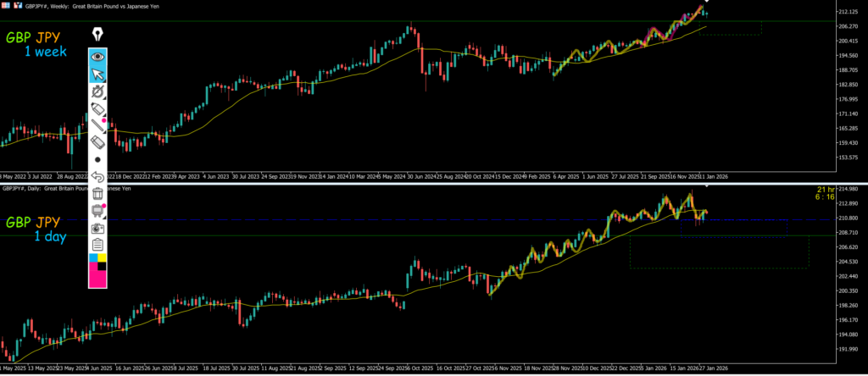The width and height of the screenshot is (868, 376).
Task: Toggle the crossed-out pencil tool
Action: click(x=98, y=91)
